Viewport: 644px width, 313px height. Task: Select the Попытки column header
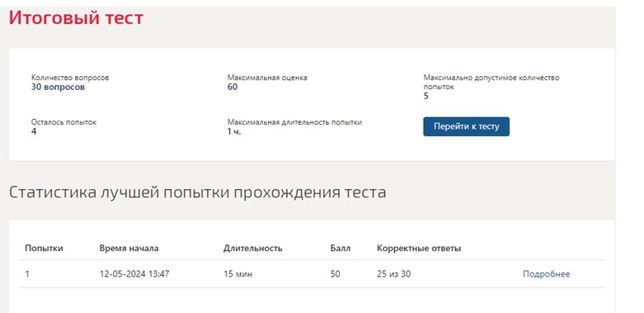pos(44,249)
